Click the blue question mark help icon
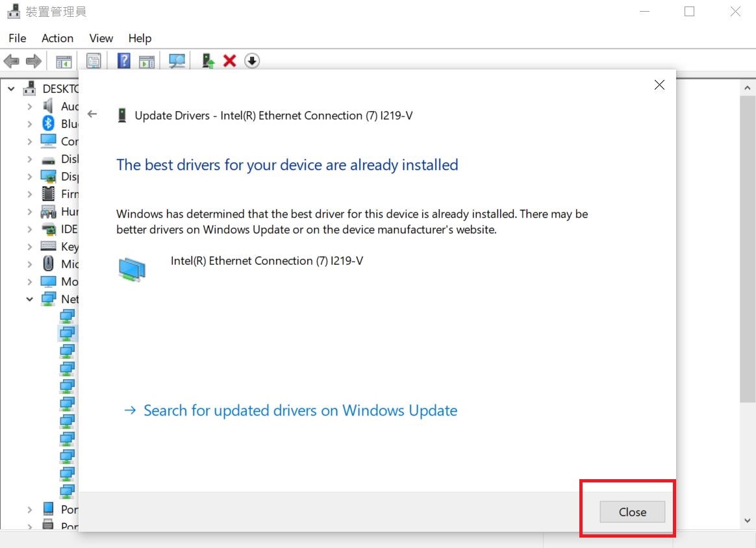This screenshot has height=548, width=756. point(124,60)
